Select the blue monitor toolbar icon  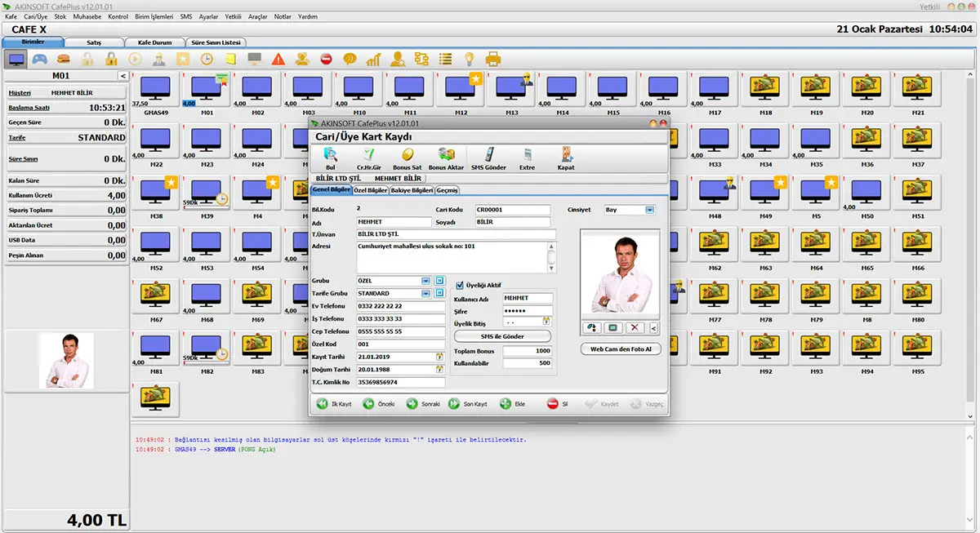(15, 59)
